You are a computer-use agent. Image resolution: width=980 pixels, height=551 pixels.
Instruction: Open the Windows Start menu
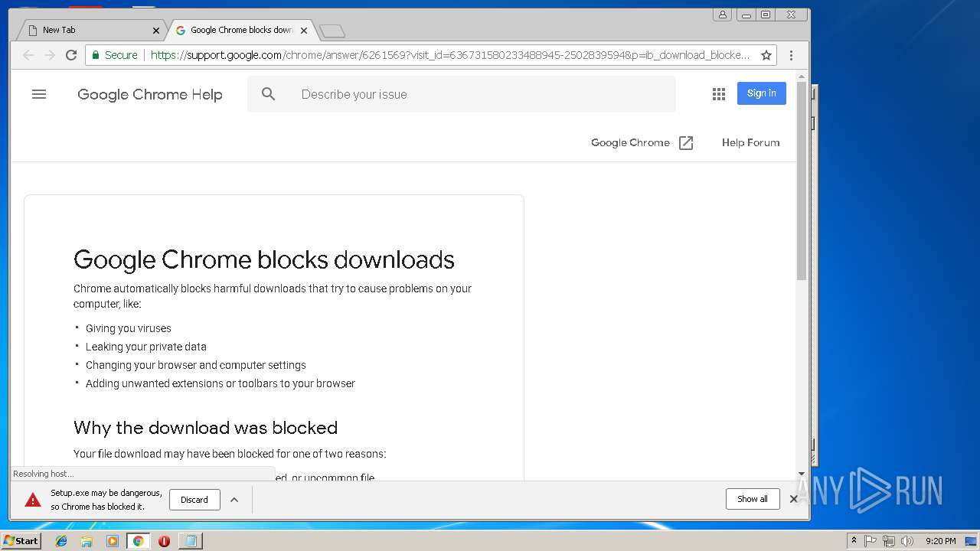(x=21, y=541)
